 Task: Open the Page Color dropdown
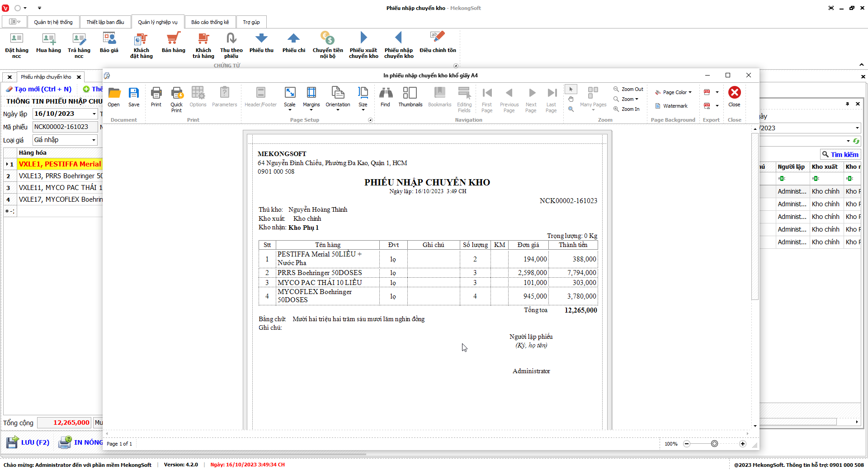(x=673, y=92)
